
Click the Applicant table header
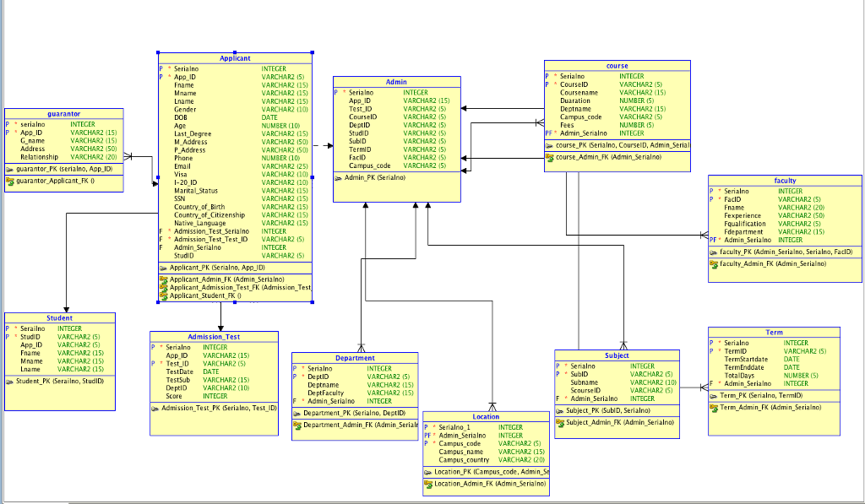pos(234,58)
